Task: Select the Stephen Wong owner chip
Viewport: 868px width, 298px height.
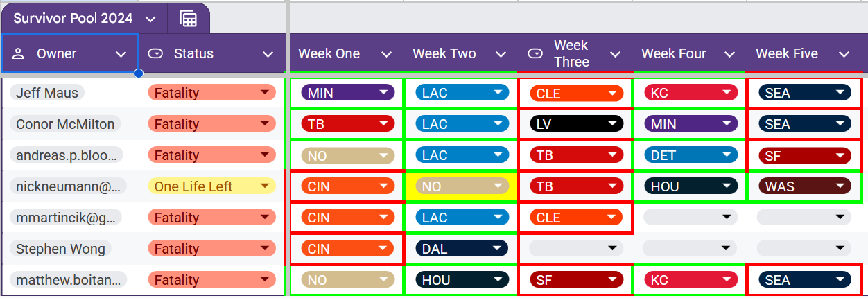Action: [60, 249]
